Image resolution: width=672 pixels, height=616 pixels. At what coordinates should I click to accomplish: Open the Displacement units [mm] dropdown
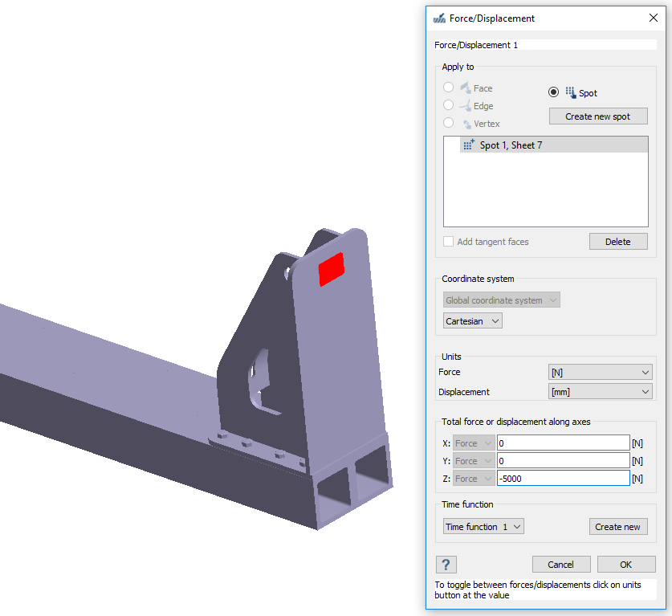(600, 392)
